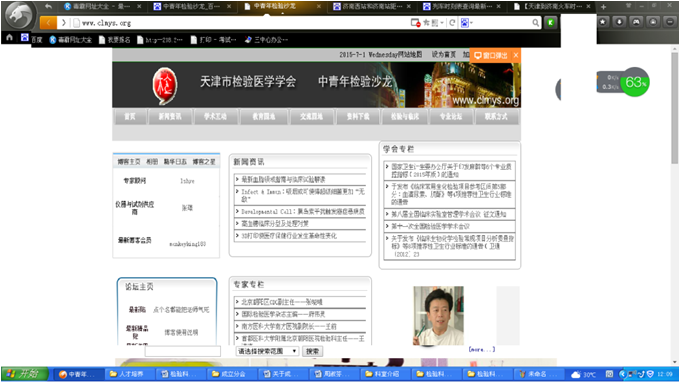
Task: Click the orange back arrow button
Action: (48, 23)
